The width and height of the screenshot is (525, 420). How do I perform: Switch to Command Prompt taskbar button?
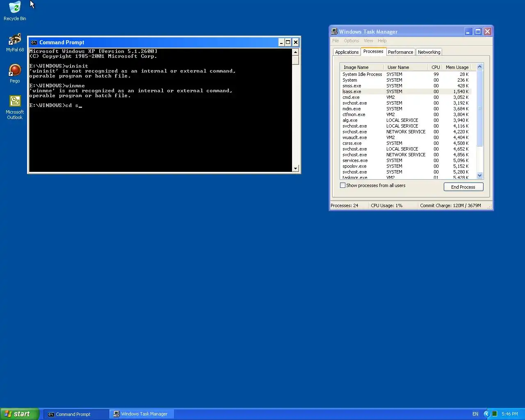coord(76,414)
